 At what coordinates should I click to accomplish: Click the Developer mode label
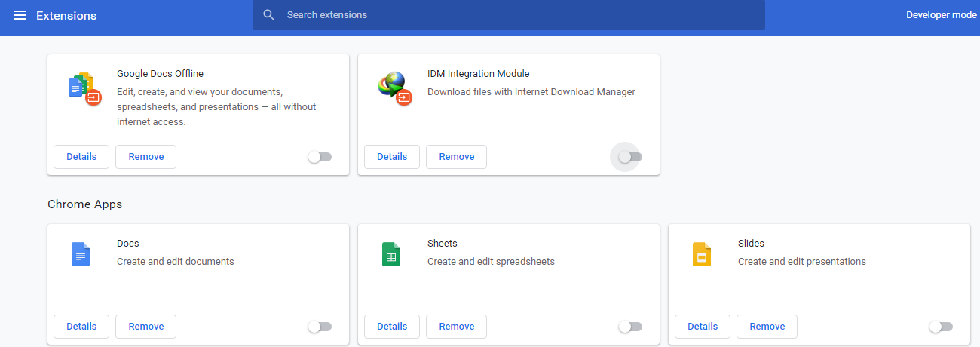tap(941, 15)
